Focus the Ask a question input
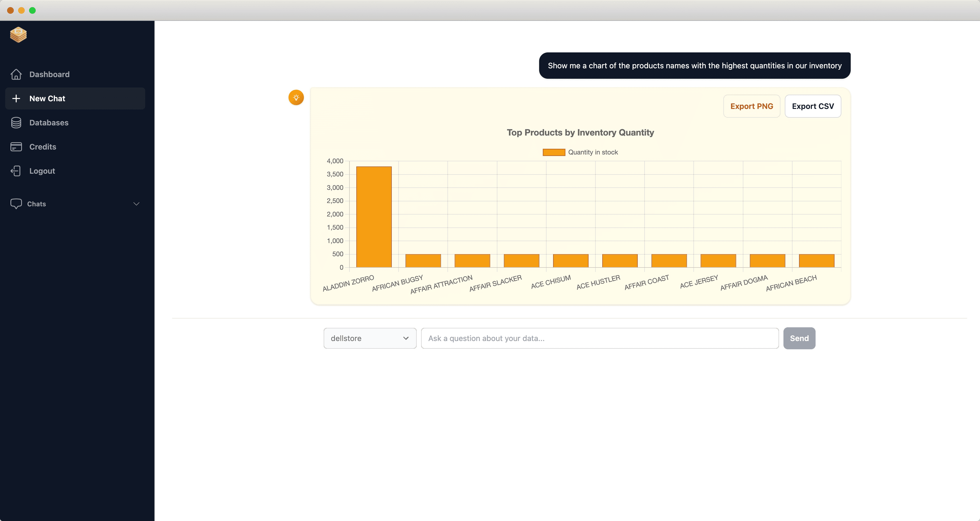The image size is (980, 521). pos(600,338)
